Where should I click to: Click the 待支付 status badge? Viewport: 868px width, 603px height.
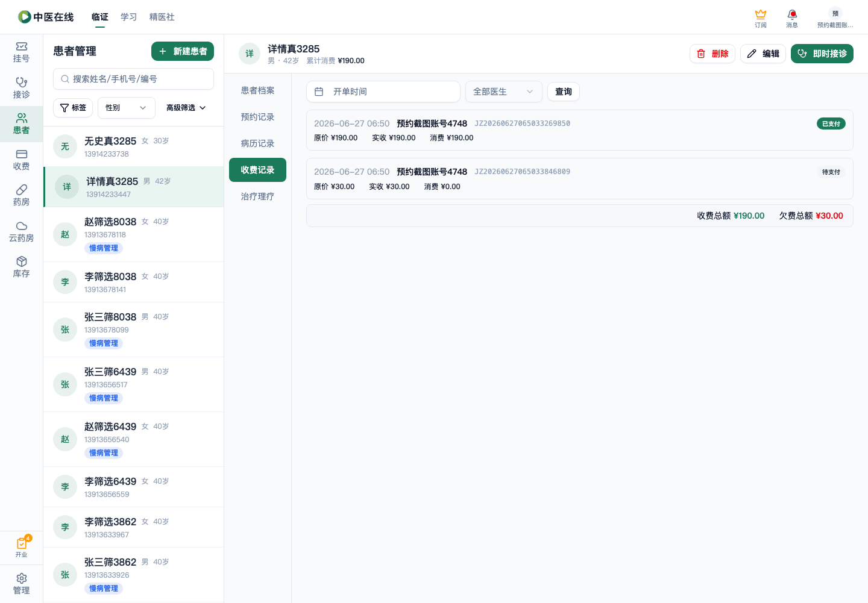coord(831,172)
